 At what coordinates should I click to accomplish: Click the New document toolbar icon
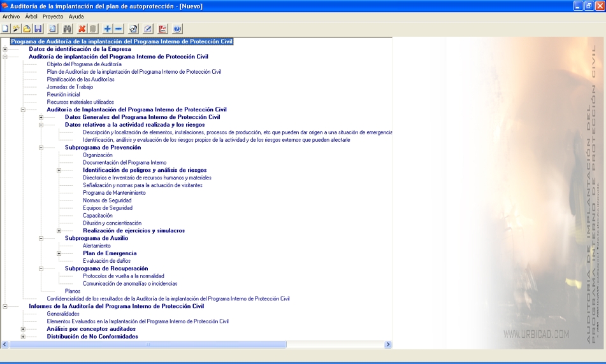(5, 29)
